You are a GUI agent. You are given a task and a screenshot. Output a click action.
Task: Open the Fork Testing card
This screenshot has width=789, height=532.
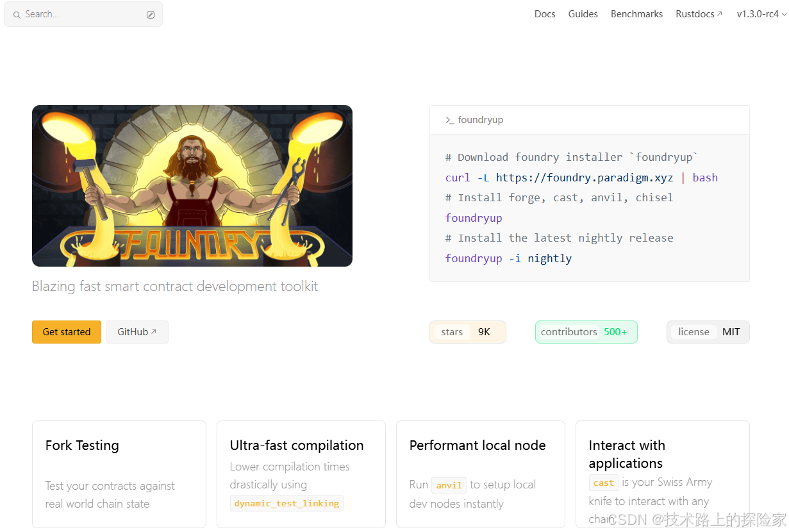point(119,474)
